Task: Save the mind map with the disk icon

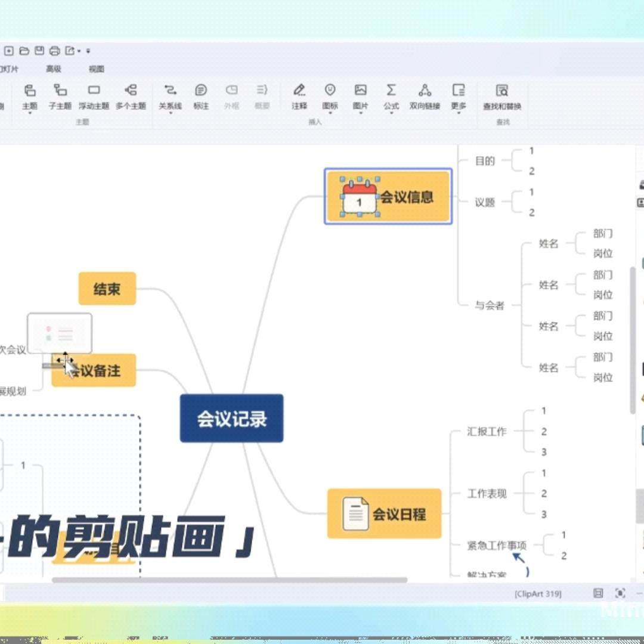Action: click(39, 51)
